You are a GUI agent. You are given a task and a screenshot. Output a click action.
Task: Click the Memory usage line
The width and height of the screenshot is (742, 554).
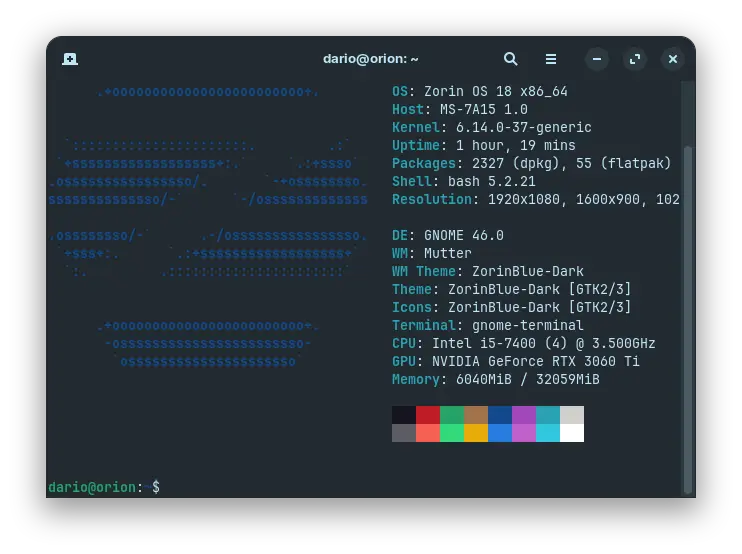click(x=495, y=379)
